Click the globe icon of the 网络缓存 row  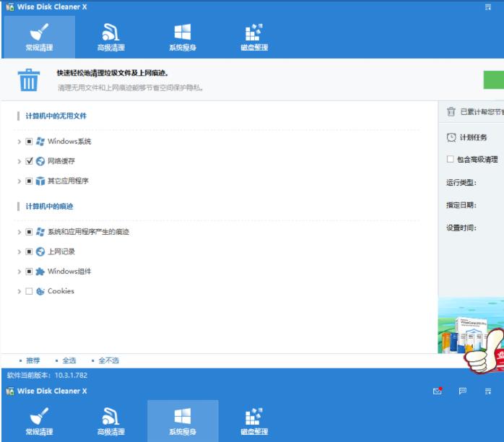click(40, 161)
